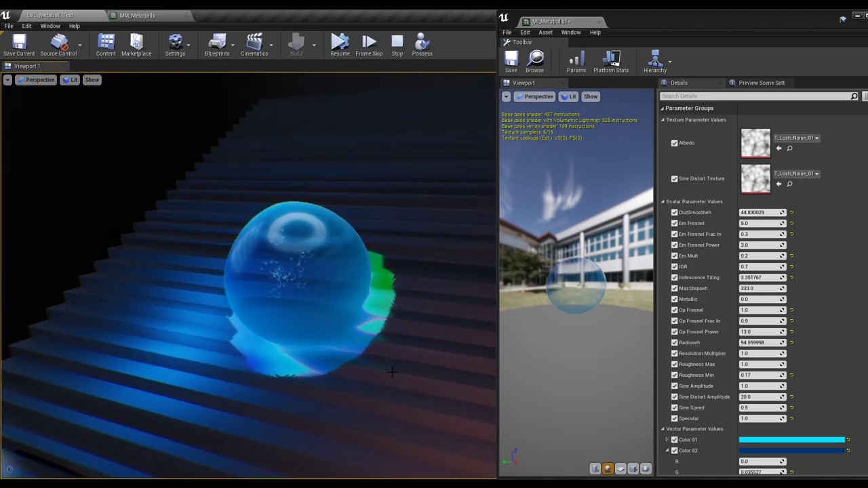The height and width of the screenshot is (488, 868).
Task: Reset DistSmootheh to default with yellow arrow
Action: (x=791, y=213)
